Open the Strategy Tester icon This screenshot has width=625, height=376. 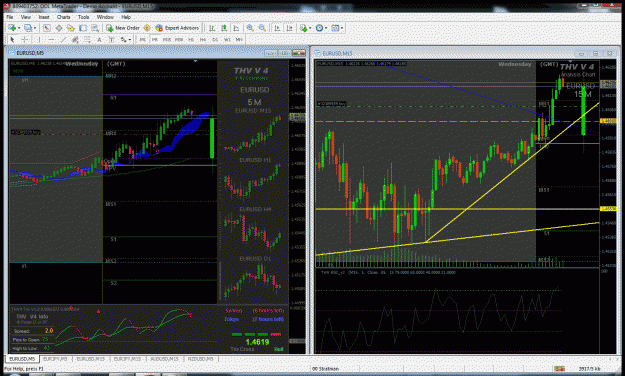coord(95,28)
